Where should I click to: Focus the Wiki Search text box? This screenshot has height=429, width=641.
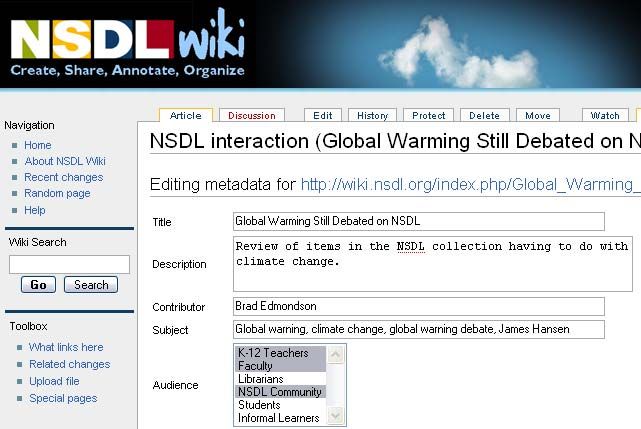[69, 264]
